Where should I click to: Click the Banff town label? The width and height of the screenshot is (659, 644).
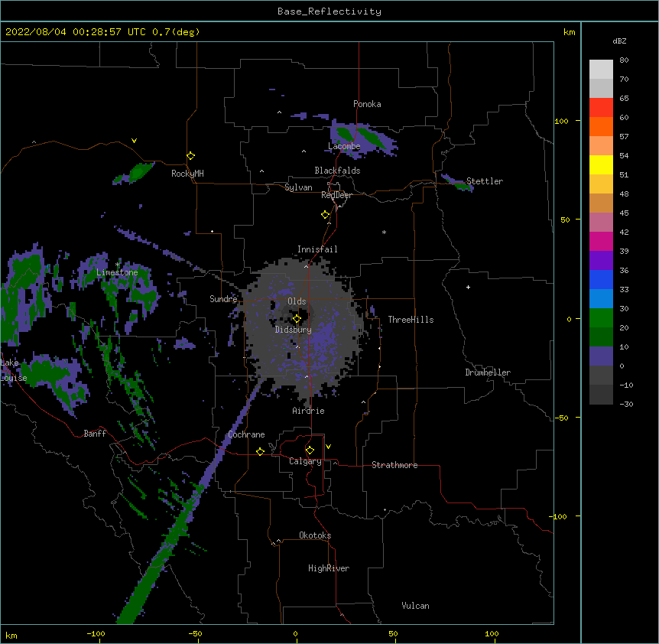click(x=95, y=434)
